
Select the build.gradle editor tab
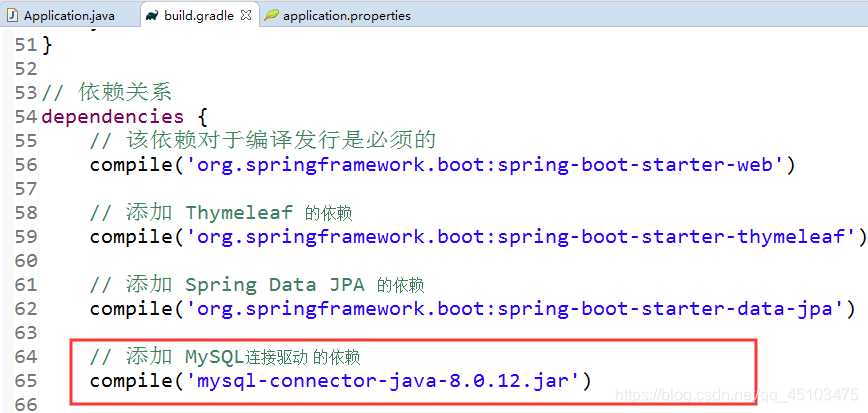point(198,16)
